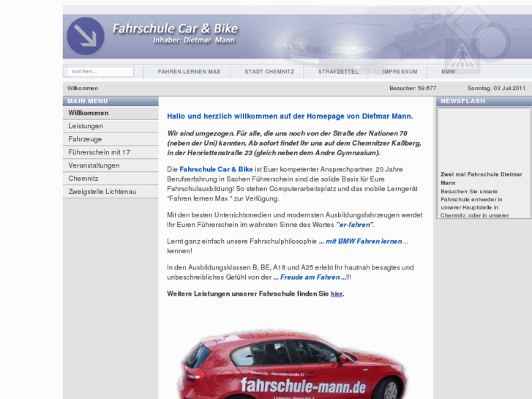Screen dimensions: 532x399
Task: Open Veranstaltungen in the main menu
Action: point(110,165)
